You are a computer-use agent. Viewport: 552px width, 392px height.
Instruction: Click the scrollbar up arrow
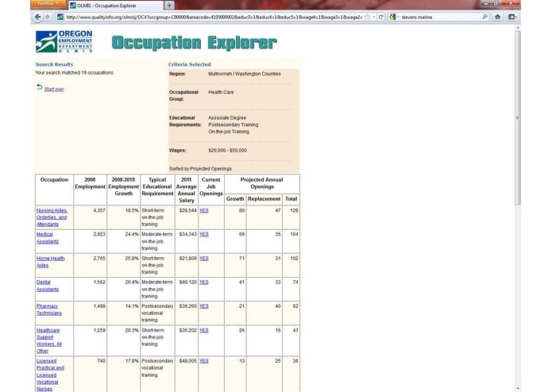(517, 27)
